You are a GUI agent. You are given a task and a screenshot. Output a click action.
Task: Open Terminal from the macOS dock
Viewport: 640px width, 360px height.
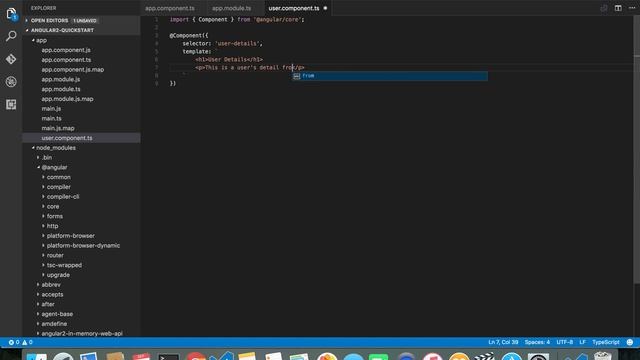(169, 357)
